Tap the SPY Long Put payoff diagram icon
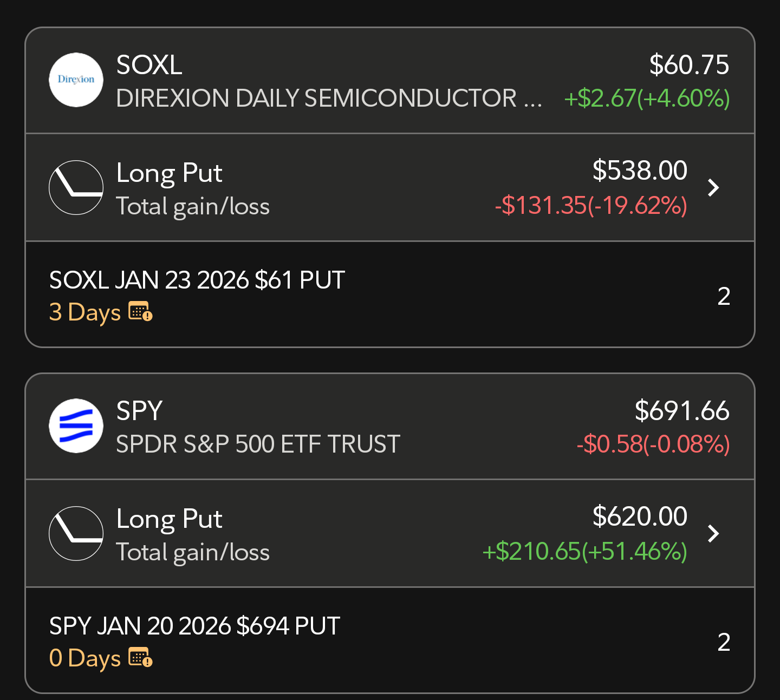 tap(76, 533)
